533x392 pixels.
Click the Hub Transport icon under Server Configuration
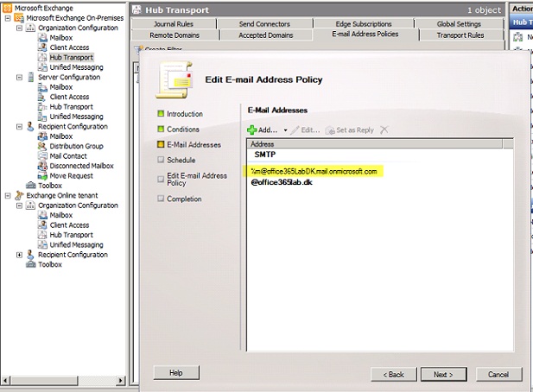tap(42, 107)
